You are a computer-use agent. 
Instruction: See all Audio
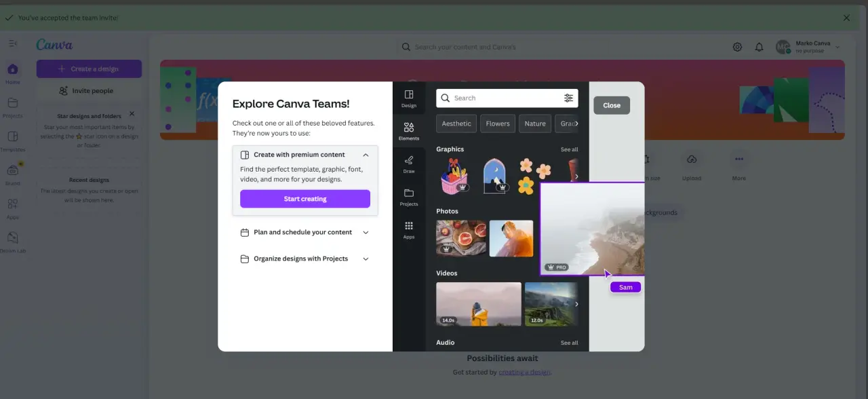coord(570,343)
